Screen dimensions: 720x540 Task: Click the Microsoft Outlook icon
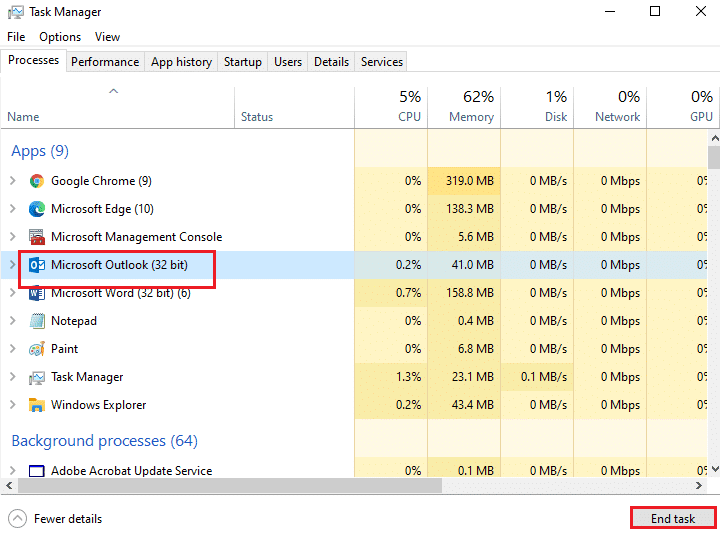click(x=37, y=265)
